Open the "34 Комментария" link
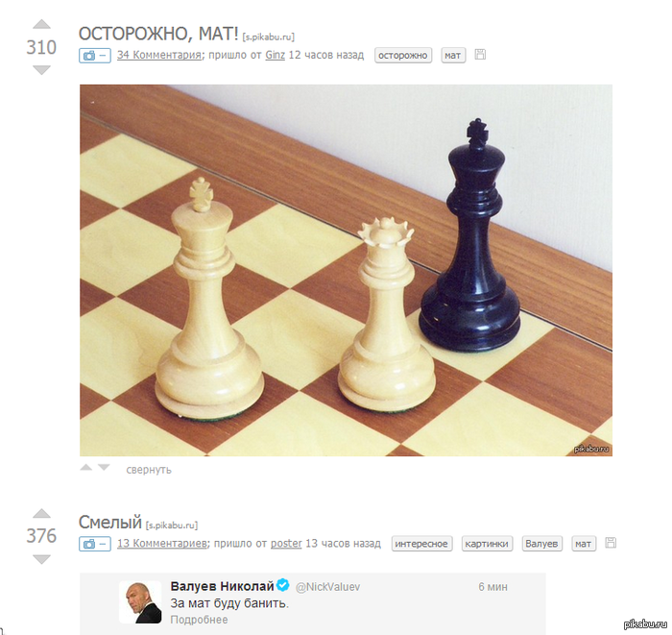 click(159, 55)
